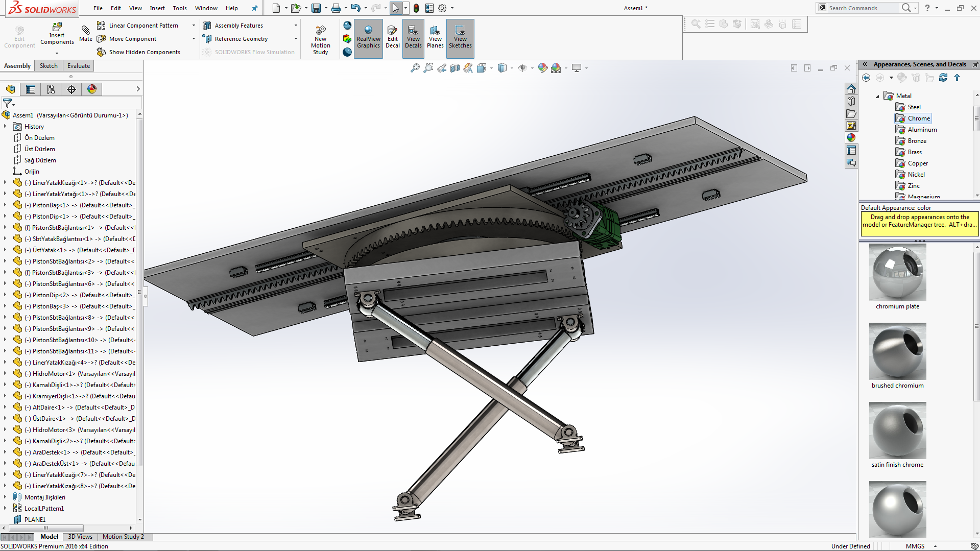Switch to the Sketch tab

click(49, 66)
